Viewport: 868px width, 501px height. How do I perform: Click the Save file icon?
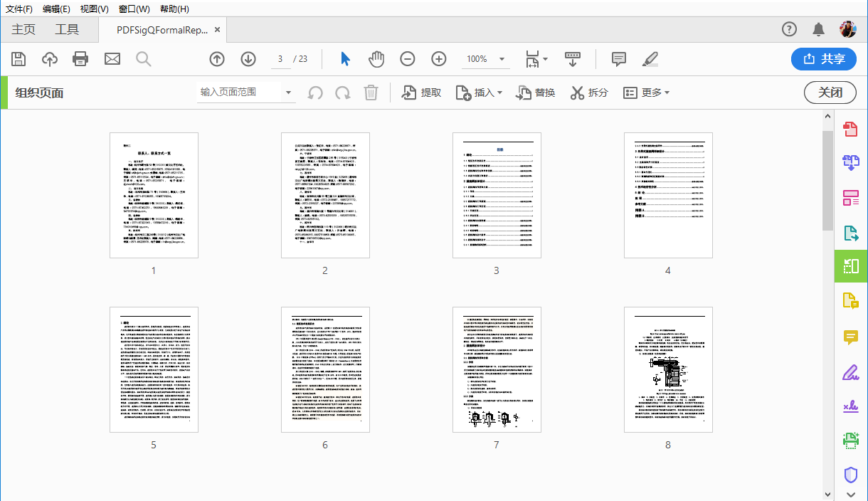pos(19,59)
